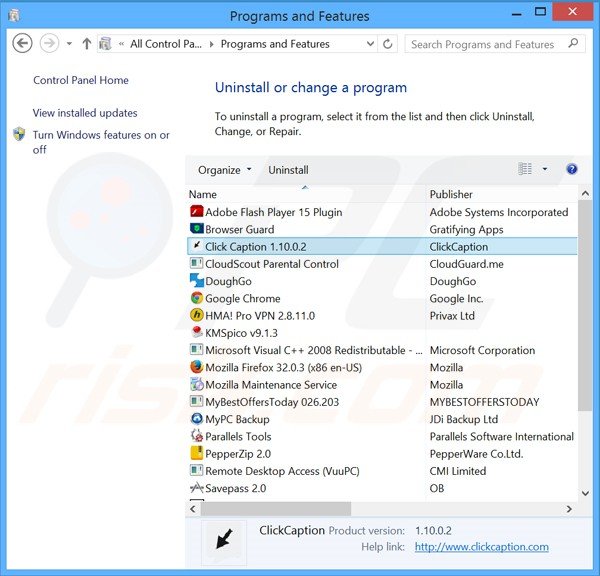Select the PepperZip 2.0 program name
Viewport: 600px width, 576px height.
click(x=238, y=454)
